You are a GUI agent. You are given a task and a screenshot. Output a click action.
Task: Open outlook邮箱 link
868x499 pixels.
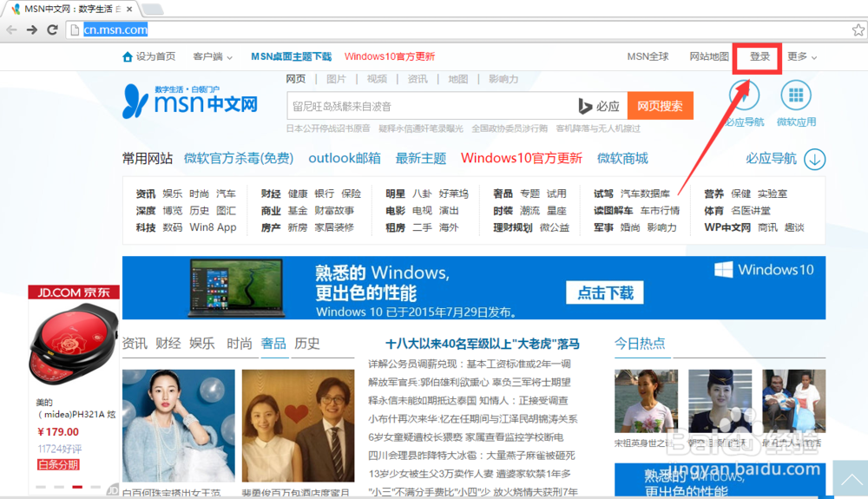click(345, 158)
